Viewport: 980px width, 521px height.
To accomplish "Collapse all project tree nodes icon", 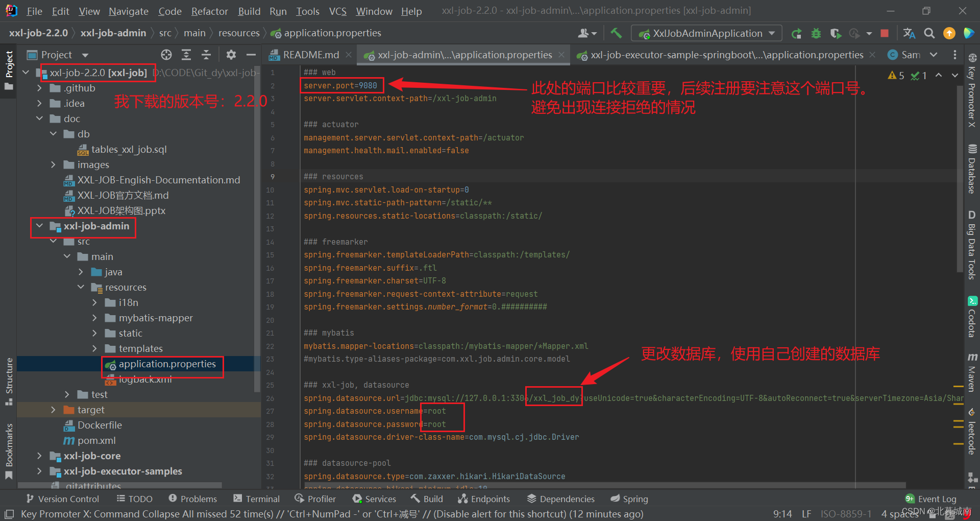I will tap(206, 55).
